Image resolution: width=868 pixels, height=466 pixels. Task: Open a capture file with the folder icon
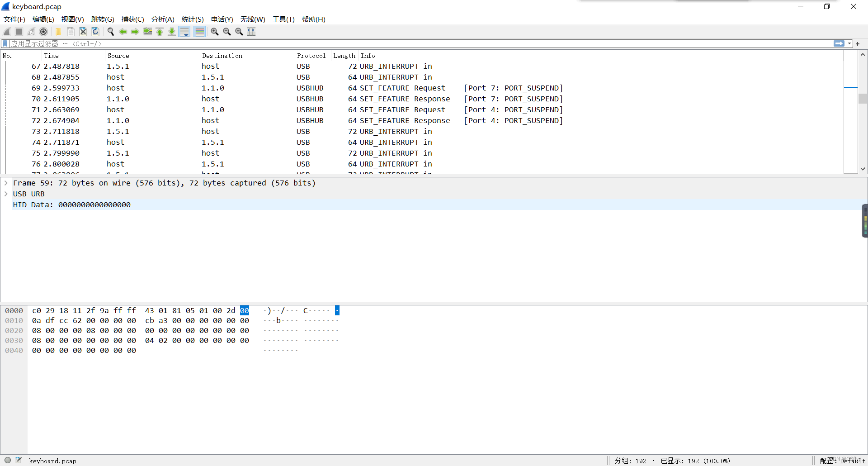[x=58, y=32]
